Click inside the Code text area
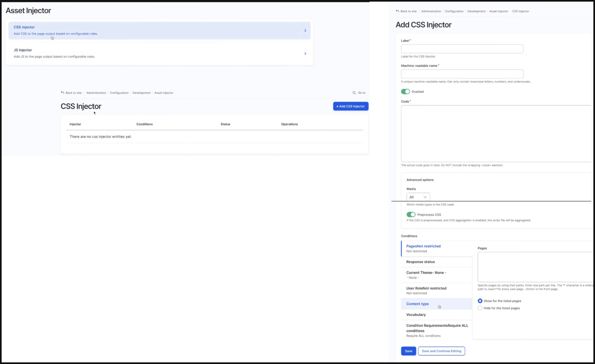 tap(496, 134)
